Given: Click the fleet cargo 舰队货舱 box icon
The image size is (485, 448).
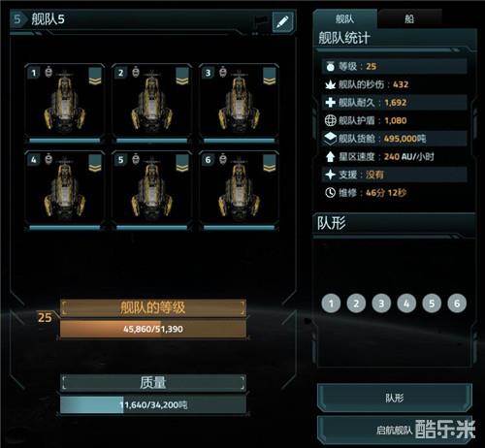Looking at the screenshot, I should coord(330,139).
